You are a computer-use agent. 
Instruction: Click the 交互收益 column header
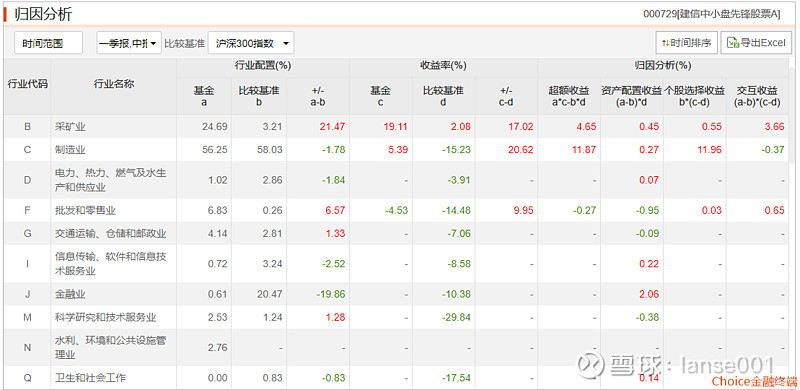coord(757,96)
